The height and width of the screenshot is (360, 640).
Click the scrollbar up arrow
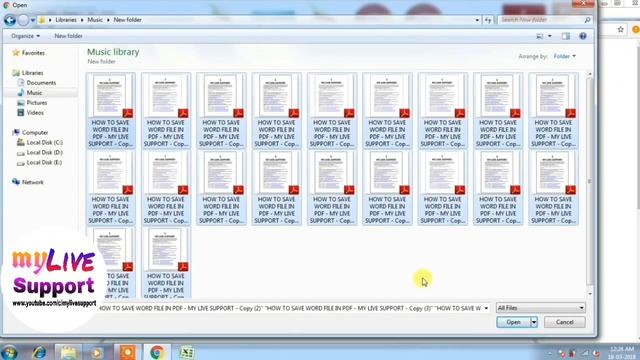(590, 73)
